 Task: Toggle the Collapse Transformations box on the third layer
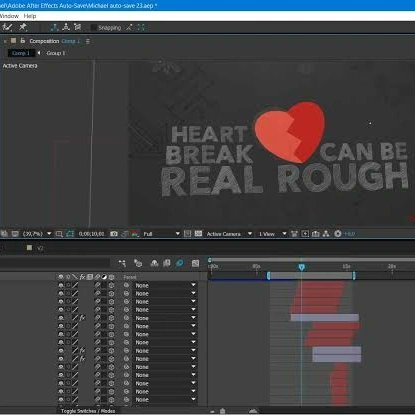pyautogui.click(x=68, y=302)
